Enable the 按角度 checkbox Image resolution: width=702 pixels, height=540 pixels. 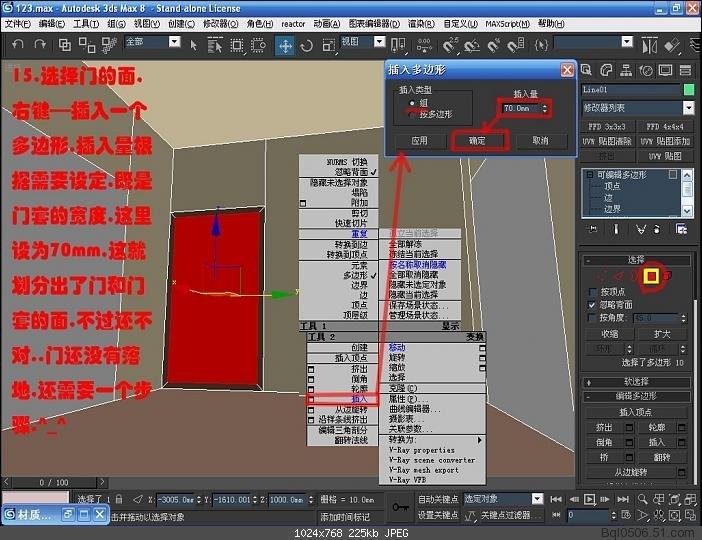tap(593, 317)
